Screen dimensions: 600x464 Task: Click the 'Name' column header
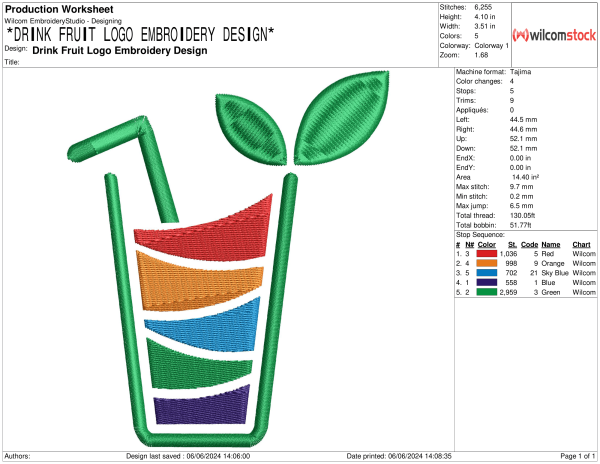tap(551, 244)
